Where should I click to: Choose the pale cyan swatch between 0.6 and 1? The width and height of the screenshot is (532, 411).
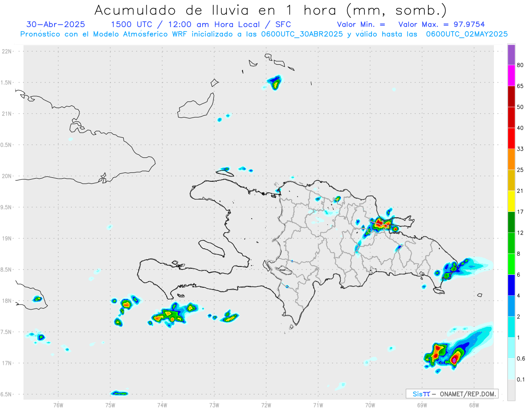pos(511,348)
